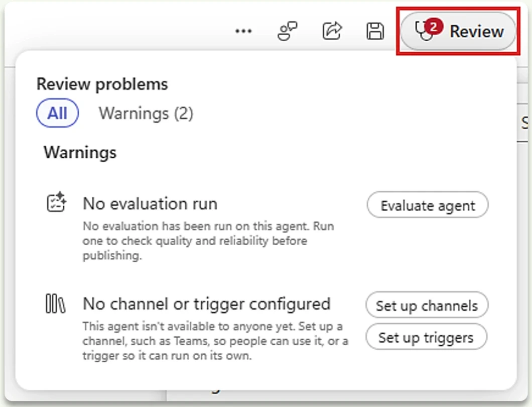
Task: Switch to Warnings (2) filter
Action: [x=146, y=113]
